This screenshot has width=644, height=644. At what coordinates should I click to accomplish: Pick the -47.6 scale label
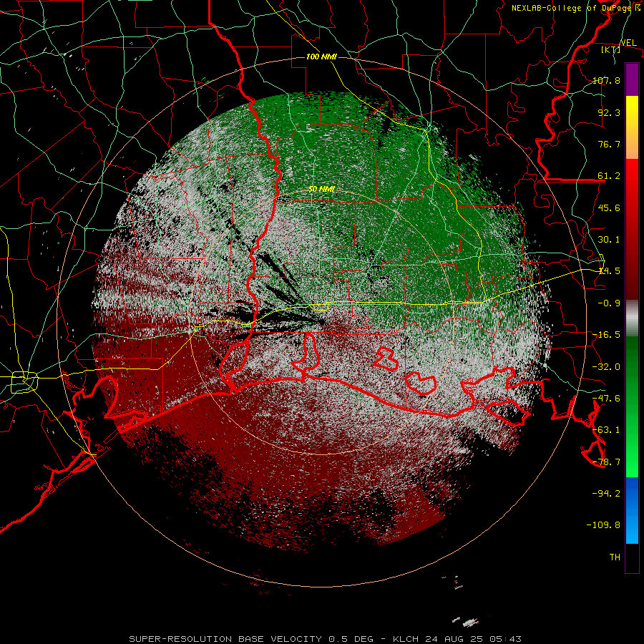(x=606, y=399)
